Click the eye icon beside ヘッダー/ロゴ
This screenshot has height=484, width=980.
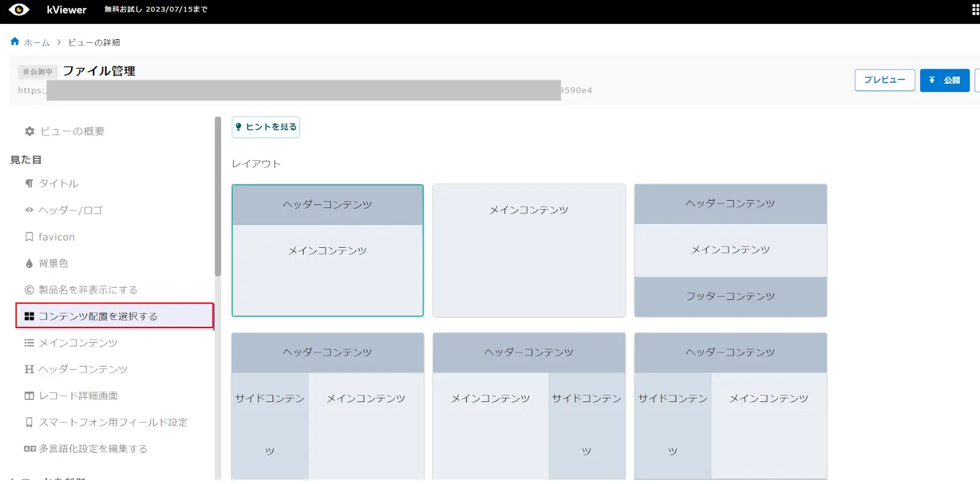coord(29,210)
